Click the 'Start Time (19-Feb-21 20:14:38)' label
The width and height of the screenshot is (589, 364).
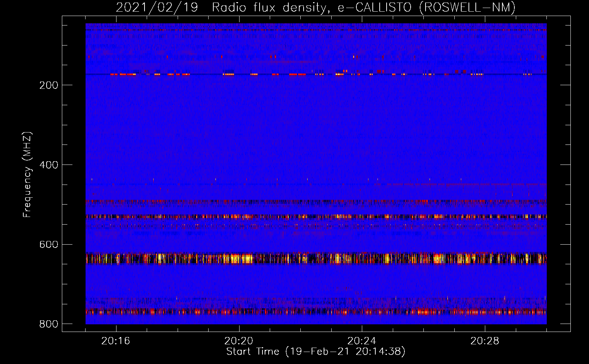click(316, 352)
